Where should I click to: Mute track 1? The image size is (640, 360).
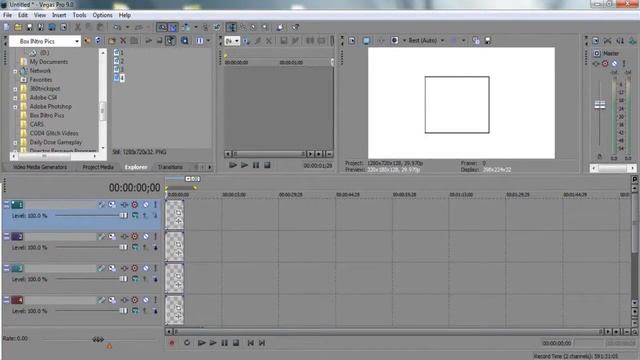pyautogui.click(x=146, y=204)
